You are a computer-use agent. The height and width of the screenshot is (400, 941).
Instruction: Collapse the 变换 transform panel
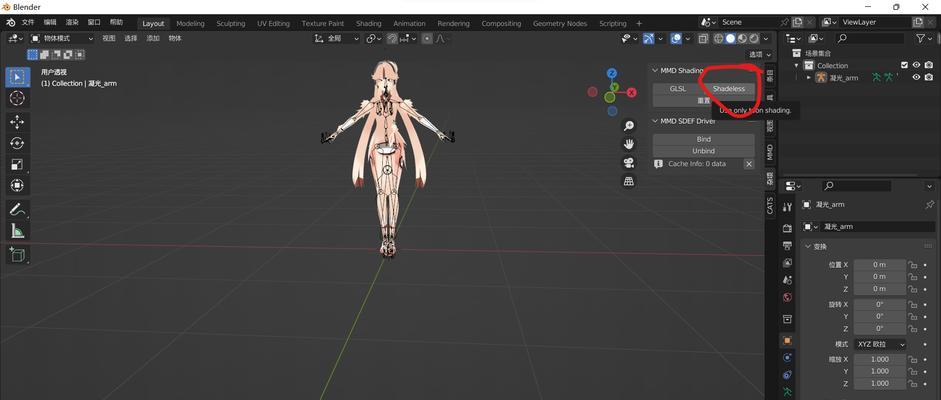(808, 246)
